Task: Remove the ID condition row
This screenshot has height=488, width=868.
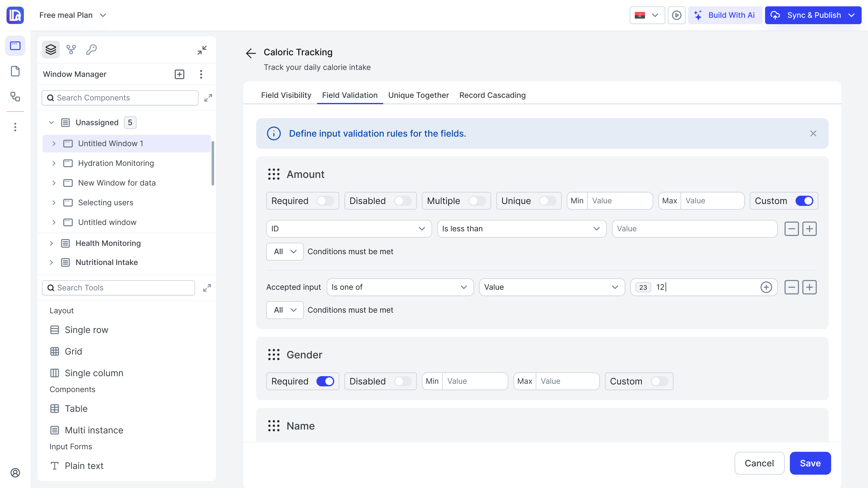Action: click(x=791, y=229)
